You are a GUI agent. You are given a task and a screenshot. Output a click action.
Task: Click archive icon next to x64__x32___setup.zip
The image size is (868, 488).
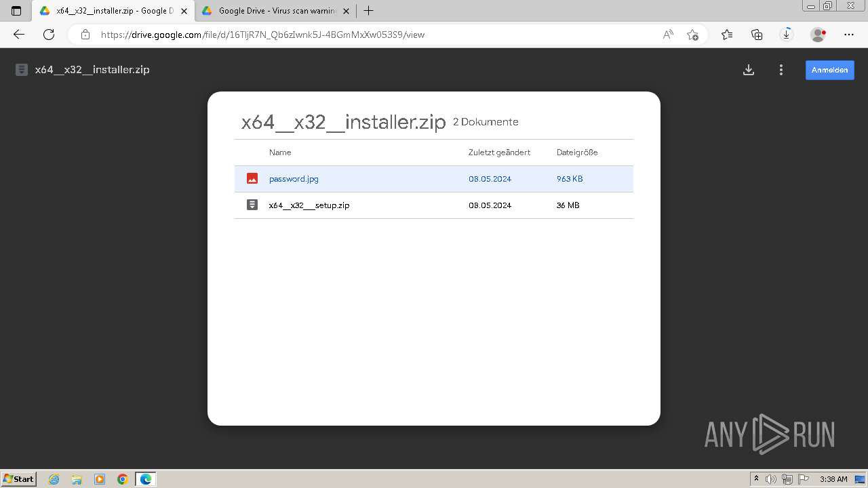pos(252,205)
